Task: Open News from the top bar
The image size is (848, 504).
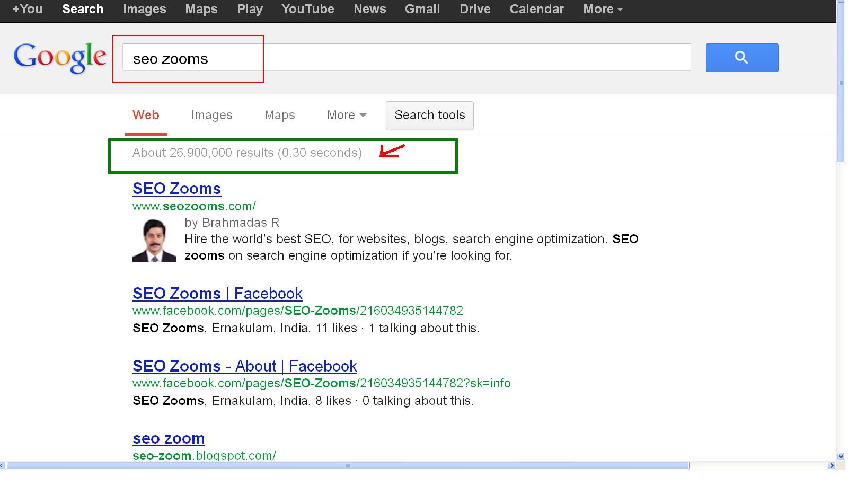Action: point(370,9)
